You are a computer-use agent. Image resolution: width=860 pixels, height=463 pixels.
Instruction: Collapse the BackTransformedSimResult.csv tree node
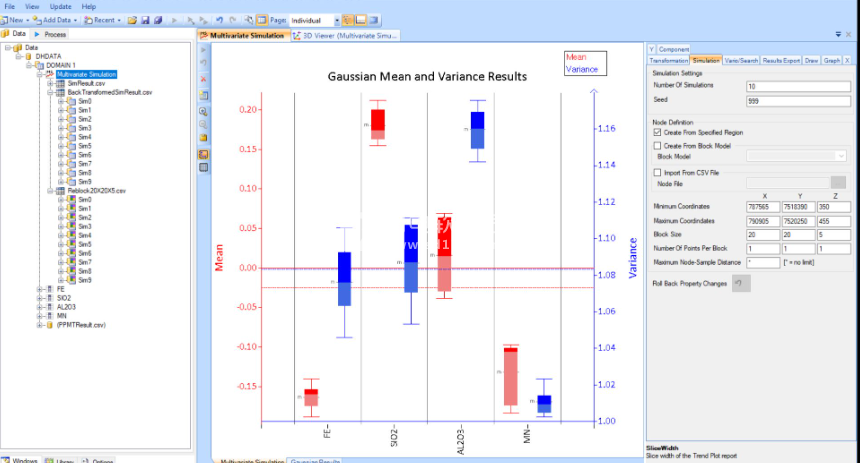coord(50,92)
